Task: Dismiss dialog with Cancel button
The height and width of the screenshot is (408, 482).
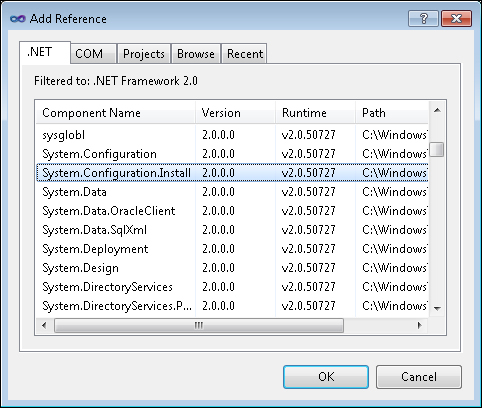Action: click(419, 377)
